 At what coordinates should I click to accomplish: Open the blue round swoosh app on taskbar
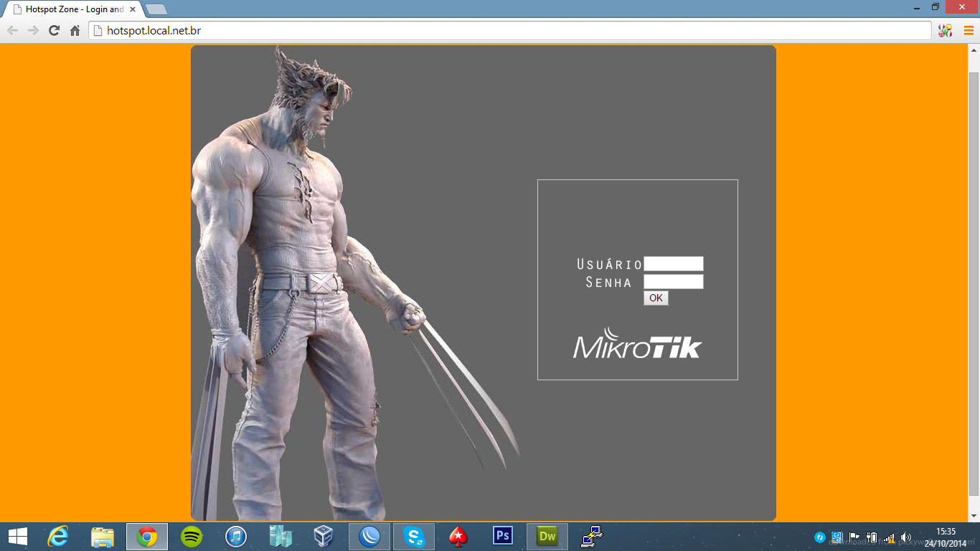(369, 537)
